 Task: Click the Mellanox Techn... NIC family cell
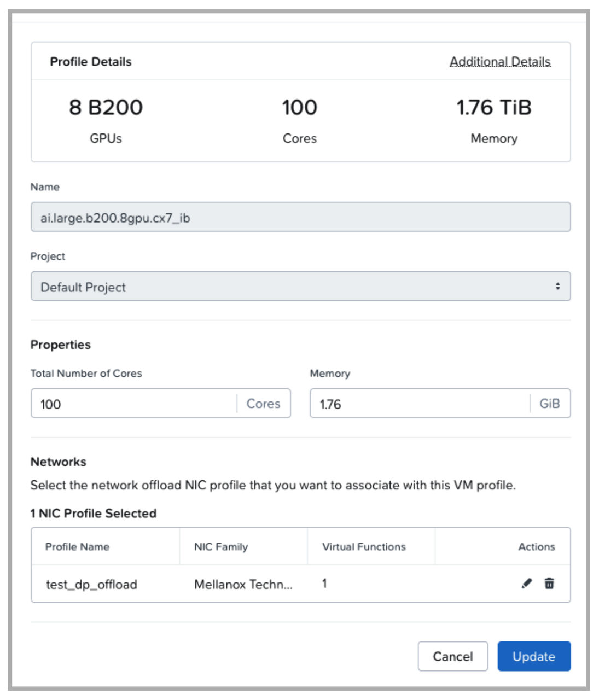243,584
